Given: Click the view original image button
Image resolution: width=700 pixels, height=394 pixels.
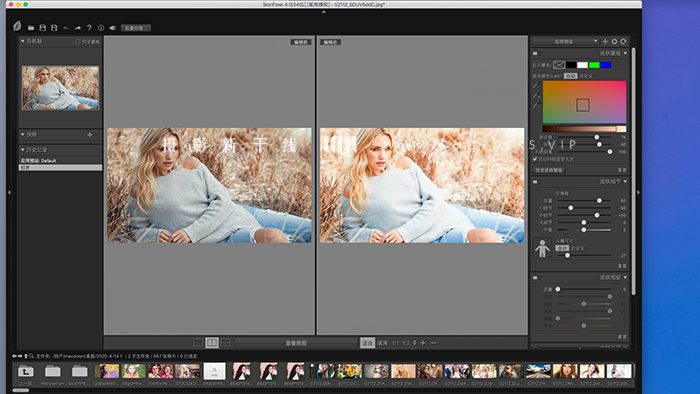Looking at the screenshot, I should pos(295,343).
